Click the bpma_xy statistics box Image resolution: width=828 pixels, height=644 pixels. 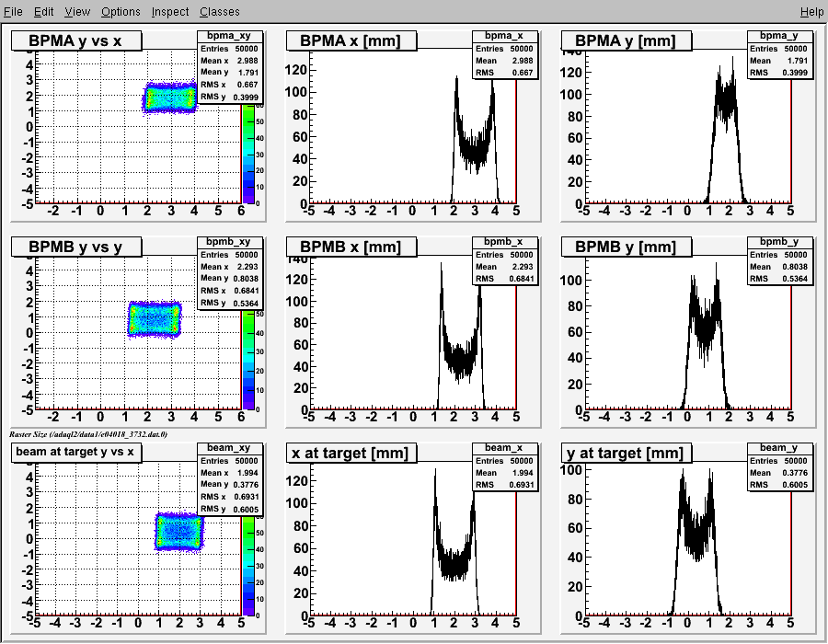[230, 67]
